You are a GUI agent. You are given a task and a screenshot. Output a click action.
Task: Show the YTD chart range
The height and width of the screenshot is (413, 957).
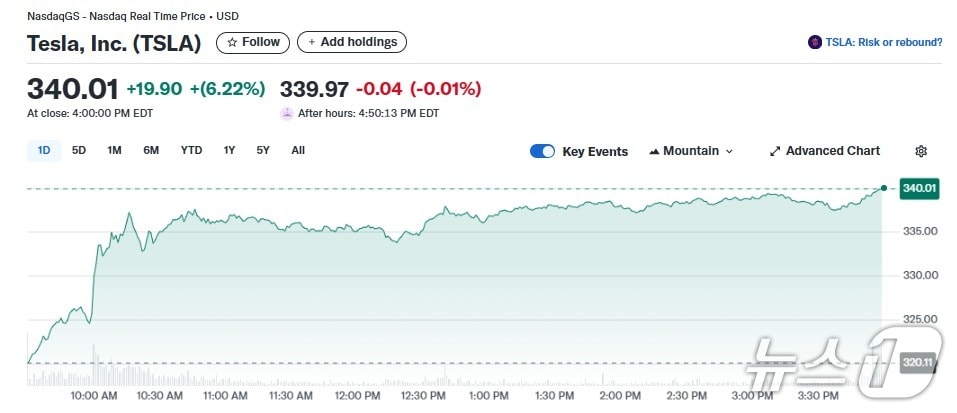click(x=191, y=151)
